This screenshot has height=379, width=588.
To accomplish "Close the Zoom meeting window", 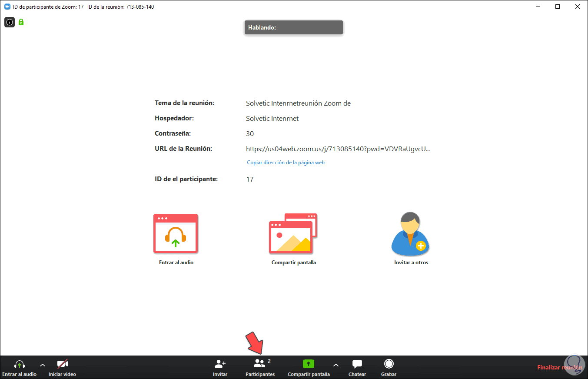I will coord(578,7).
